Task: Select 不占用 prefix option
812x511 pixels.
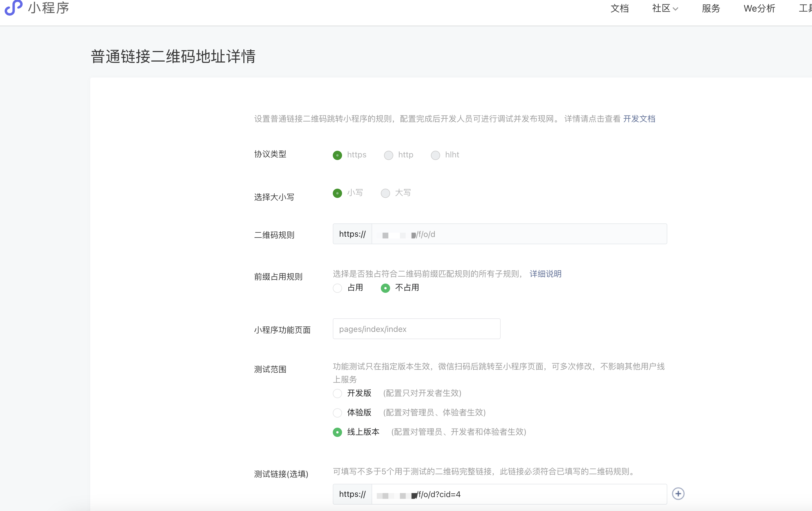Action: tap(385, 288)
